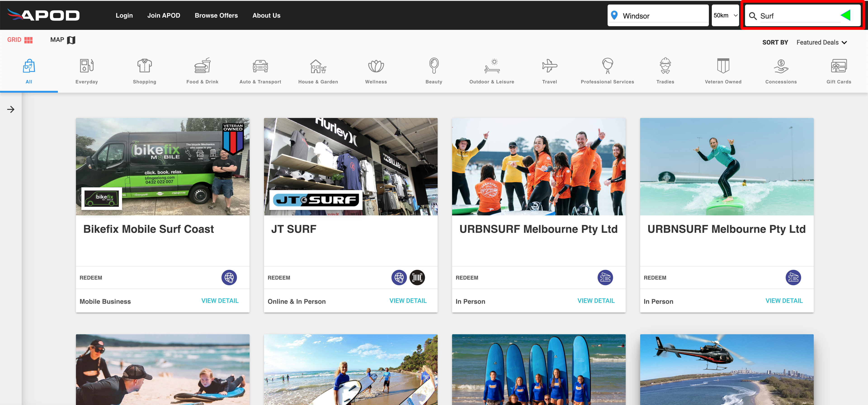Click the JT SURF logo overlay

[316, 200]
